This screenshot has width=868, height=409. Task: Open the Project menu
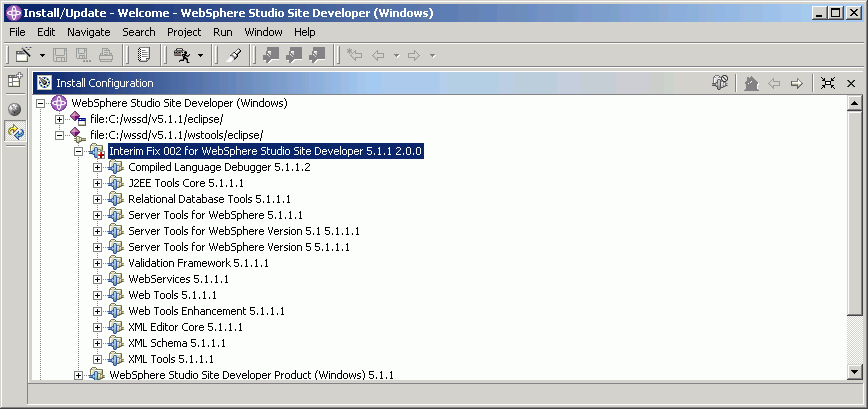pos(184,32)
